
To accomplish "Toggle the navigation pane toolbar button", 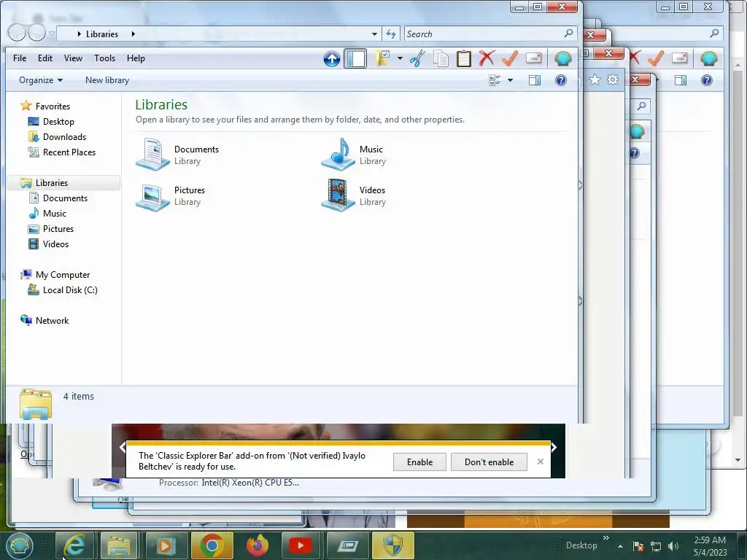I will pyautogui.click(x=355, y=58).
